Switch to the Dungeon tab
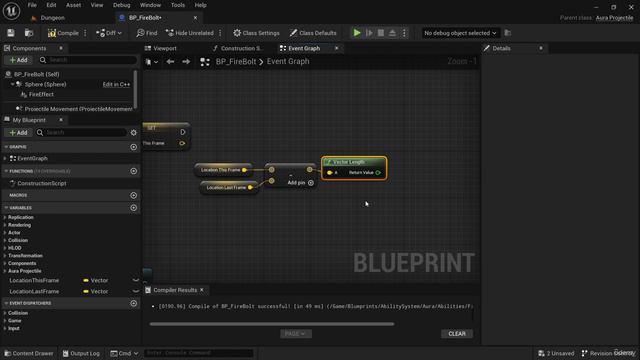 52,18
